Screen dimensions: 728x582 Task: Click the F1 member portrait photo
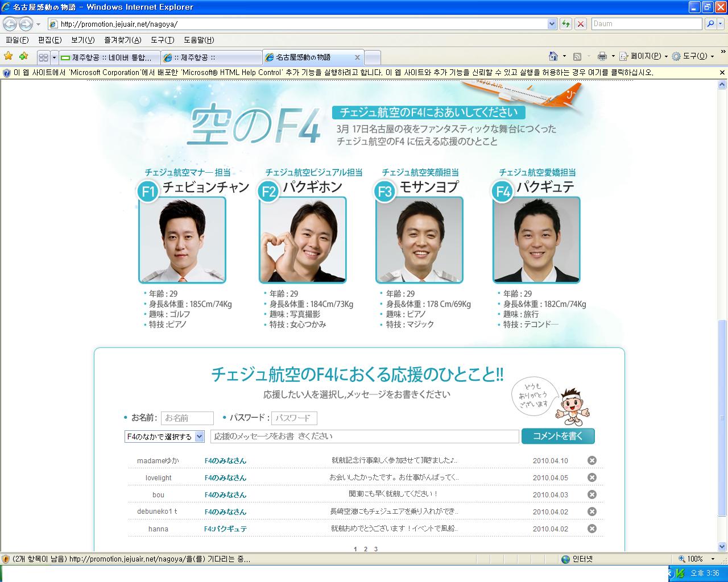pos(182,240)
